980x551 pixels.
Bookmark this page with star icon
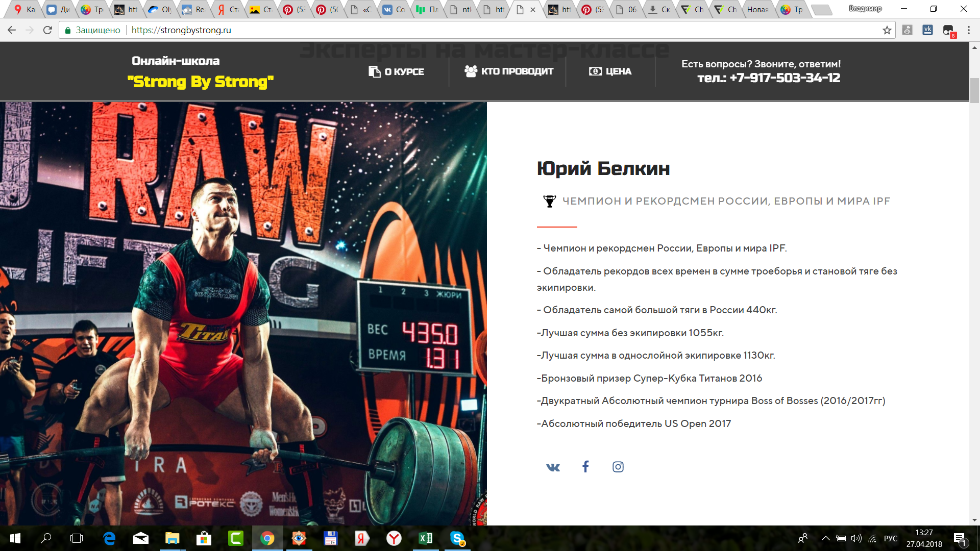pyautogui.click(x=887, y=30)
